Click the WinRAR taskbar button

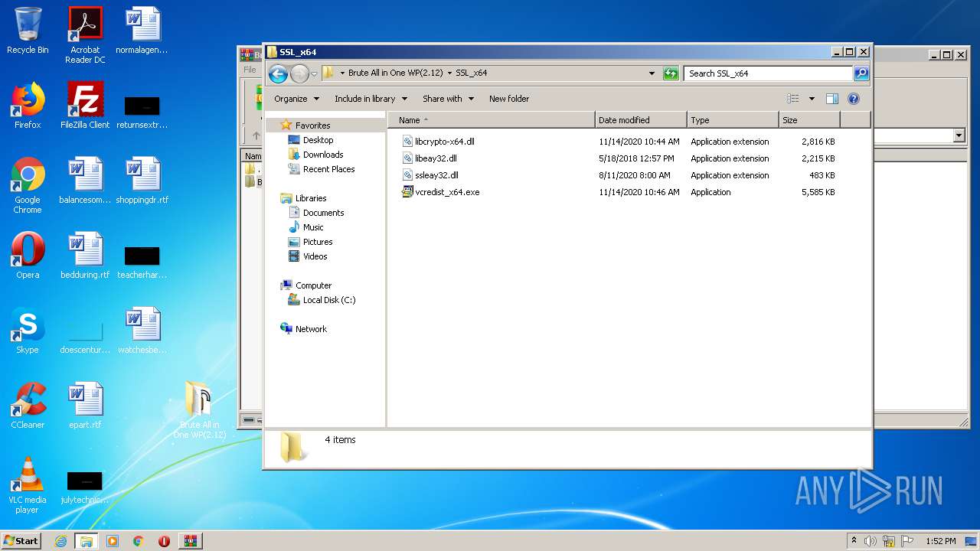point(190,541)
